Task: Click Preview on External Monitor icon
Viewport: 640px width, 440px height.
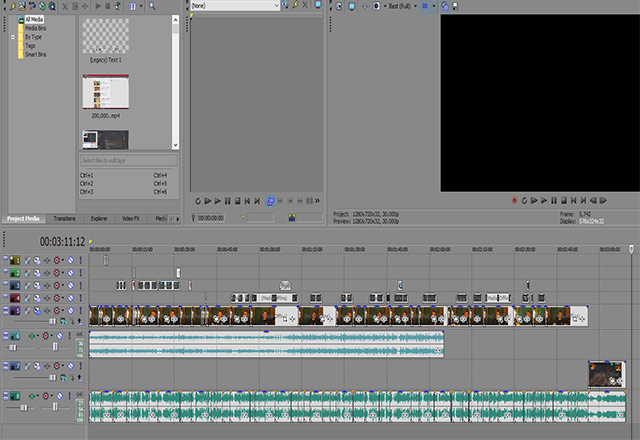Action: (351, 6)
